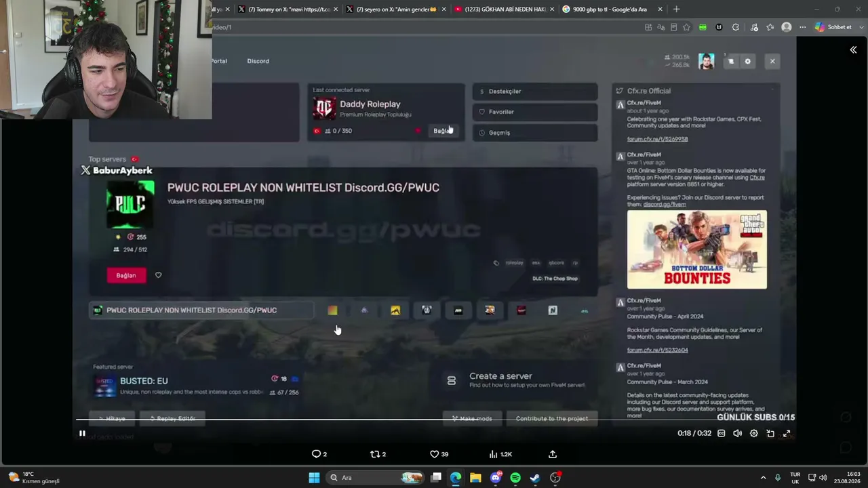The image size is (868, 488).
Task: View the post's analytics bar icon
Action: [494, 454]
